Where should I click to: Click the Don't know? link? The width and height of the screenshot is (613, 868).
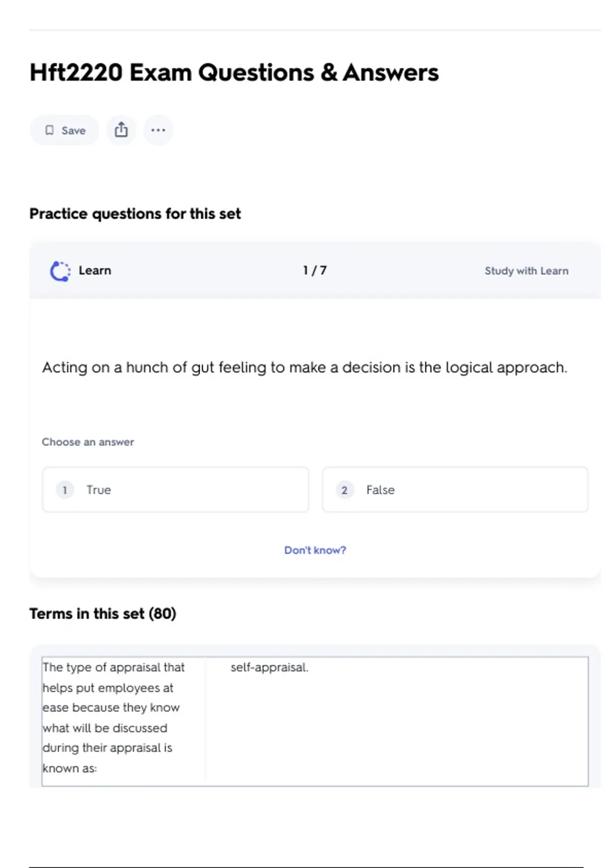click(315, 550)
